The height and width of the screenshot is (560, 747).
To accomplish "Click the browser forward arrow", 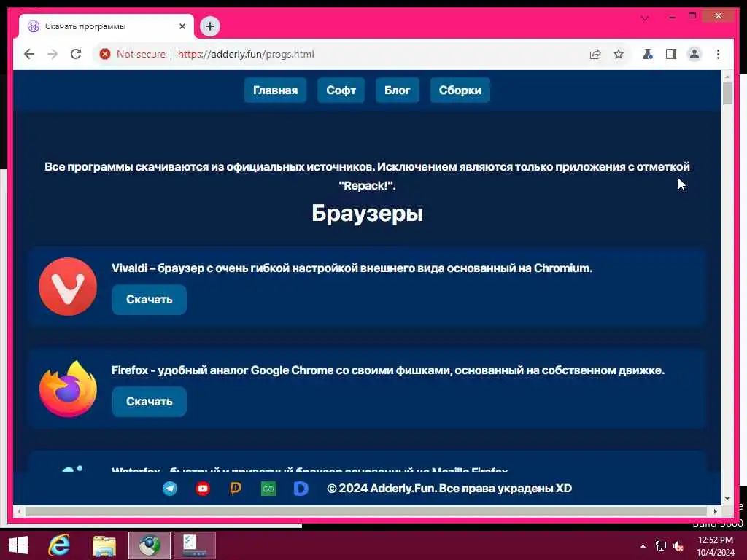I will 53,54.
